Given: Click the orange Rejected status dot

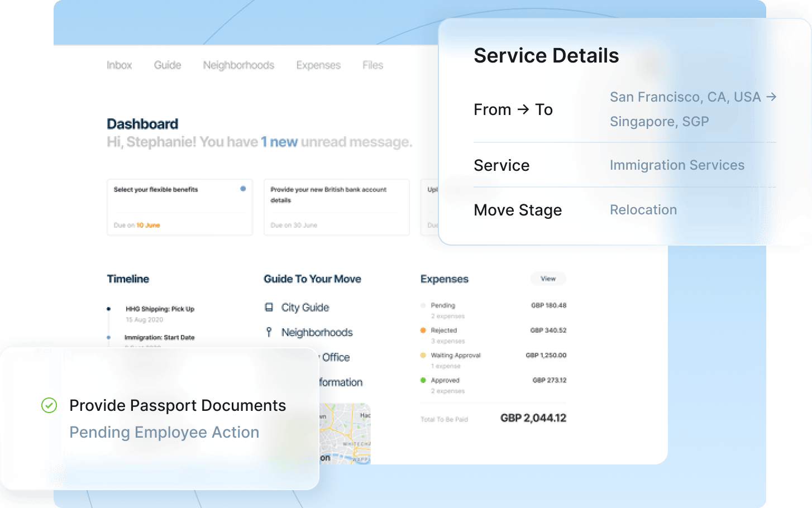Looking at the screenshot, I should [423, 330].
